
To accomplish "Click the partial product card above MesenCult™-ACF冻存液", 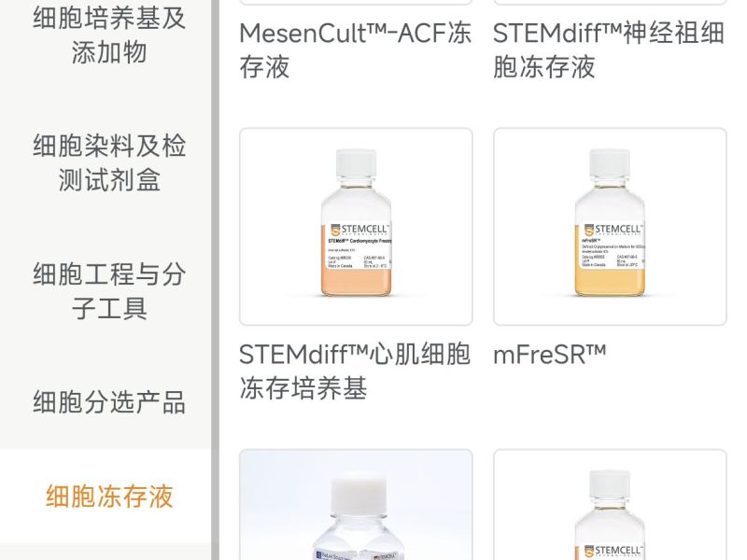I will click(x=356, y=3).
